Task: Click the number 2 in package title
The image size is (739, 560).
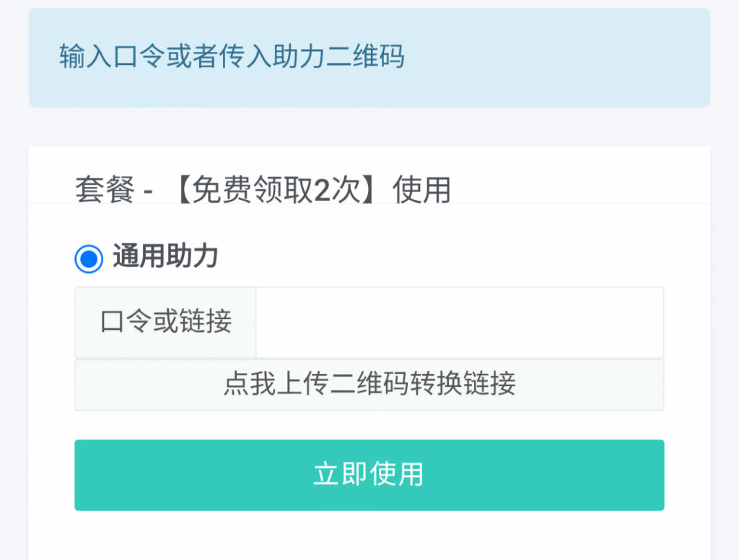Action: (x=323, y=191)
